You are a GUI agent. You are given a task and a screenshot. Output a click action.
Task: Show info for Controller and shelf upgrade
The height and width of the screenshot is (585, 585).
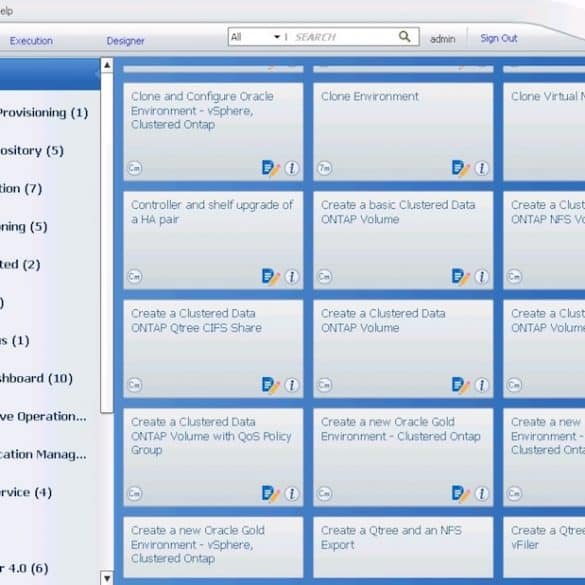click(x=292, y=276)
